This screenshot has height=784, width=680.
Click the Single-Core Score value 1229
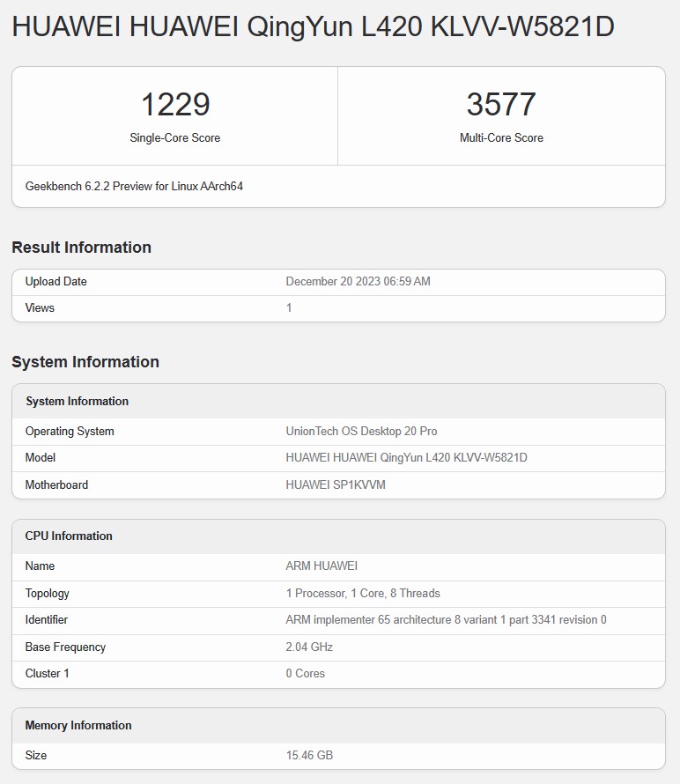[x=175, y=105]
